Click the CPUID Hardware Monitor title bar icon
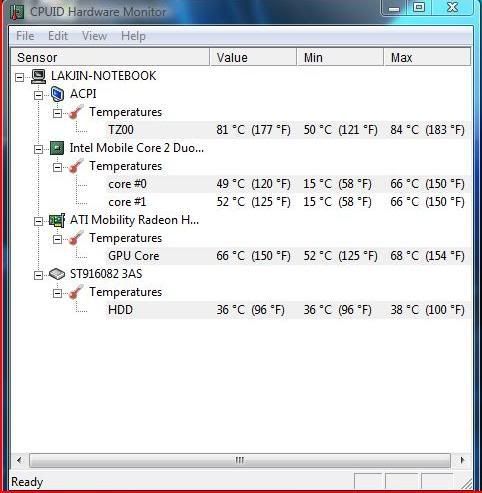 17,11
